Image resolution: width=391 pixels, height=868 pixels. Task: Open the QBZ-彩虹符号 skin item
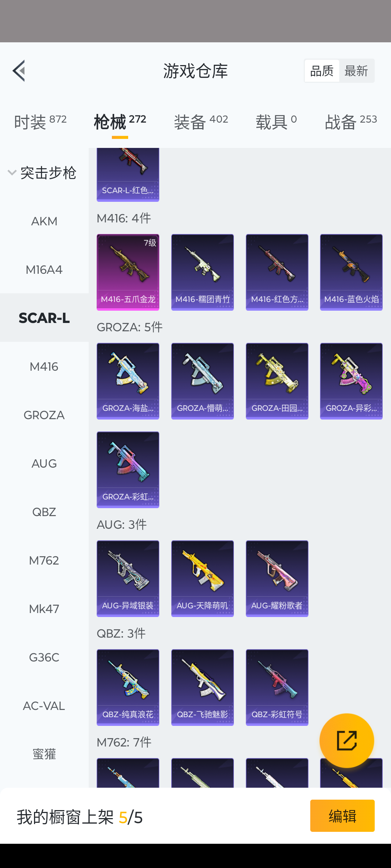click(x=277, y=687)
